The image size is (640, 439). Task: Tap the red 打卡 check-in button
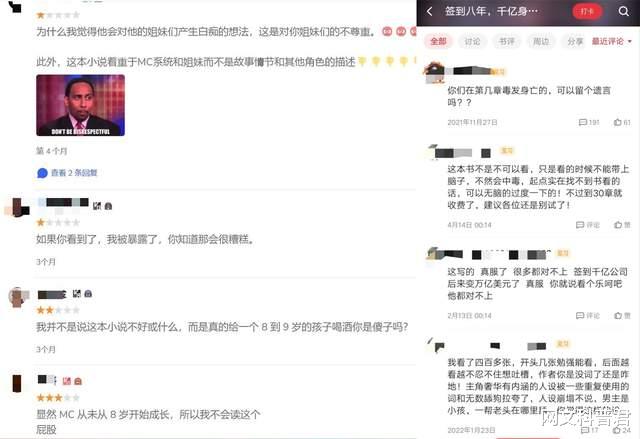pyautogui.click(x=587, y=11)
